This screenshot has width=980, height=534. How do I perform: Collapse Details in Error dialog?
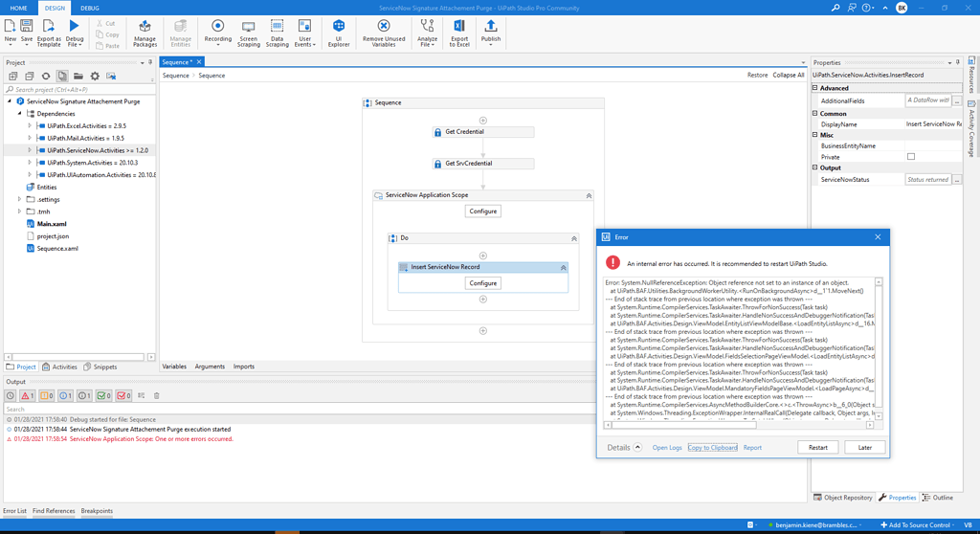click(x=637, y=447)
